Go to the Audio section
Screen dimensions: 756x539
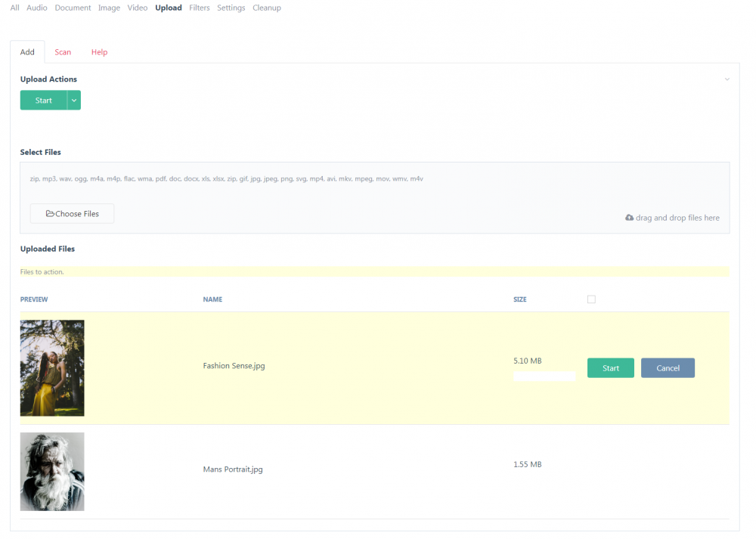coord(37,8)
